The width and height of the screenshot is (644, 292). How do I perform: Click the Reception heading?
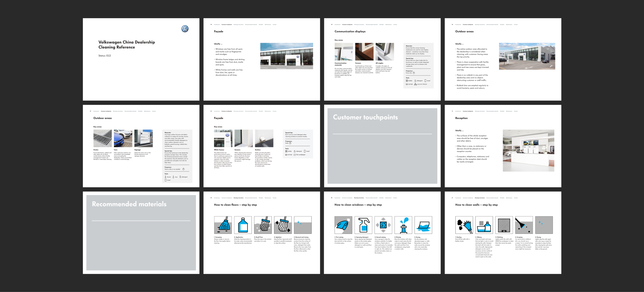tap(461, 118)
